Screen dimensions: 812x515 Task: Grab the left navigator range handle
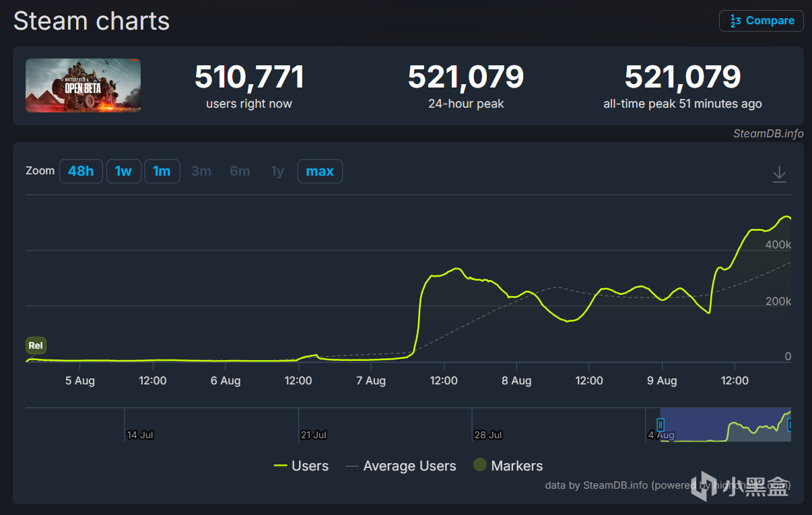click(661, 425)
